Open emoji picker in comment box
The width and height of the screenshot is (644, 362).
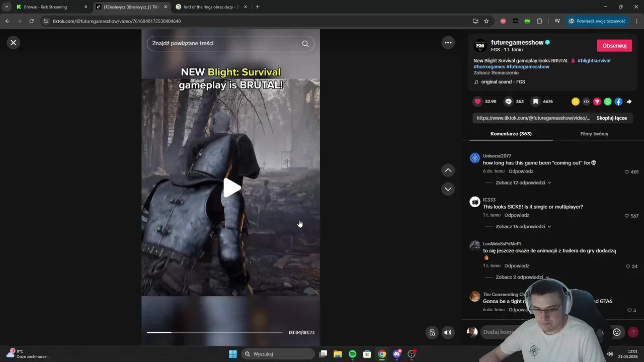[617, 332]
